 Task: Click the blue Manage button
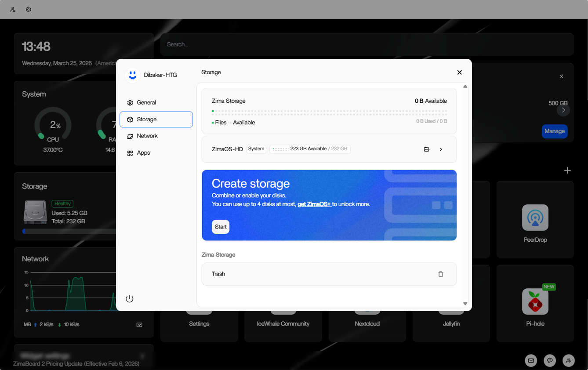(x=555, y=131)
